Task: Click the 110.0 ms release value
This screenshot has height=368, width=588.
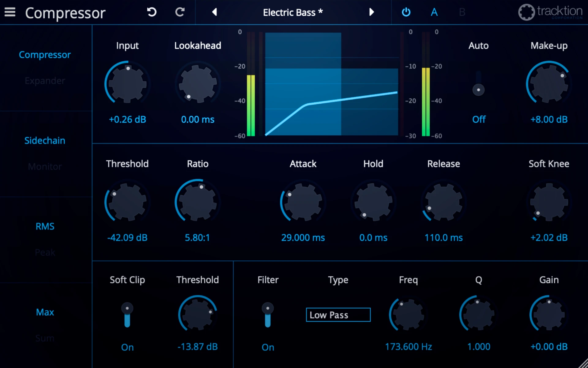Action: (443, 238)
